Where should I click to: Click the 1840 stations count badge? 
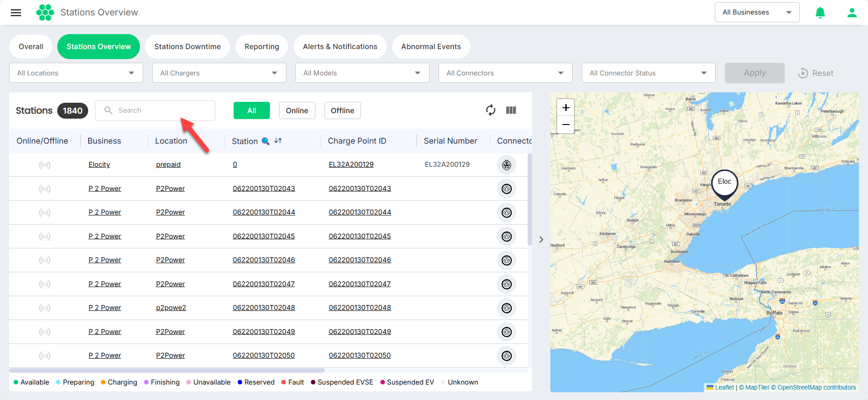[73, 110]
